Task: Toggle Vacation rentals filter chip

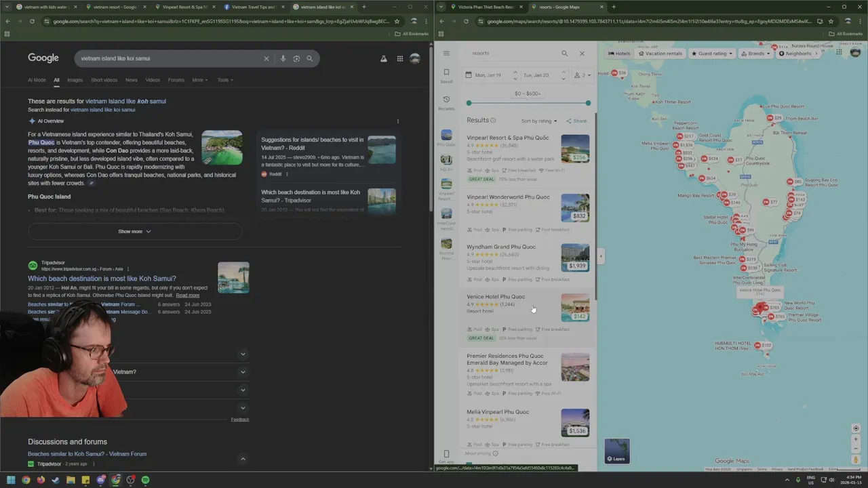Action: (660, 54)
